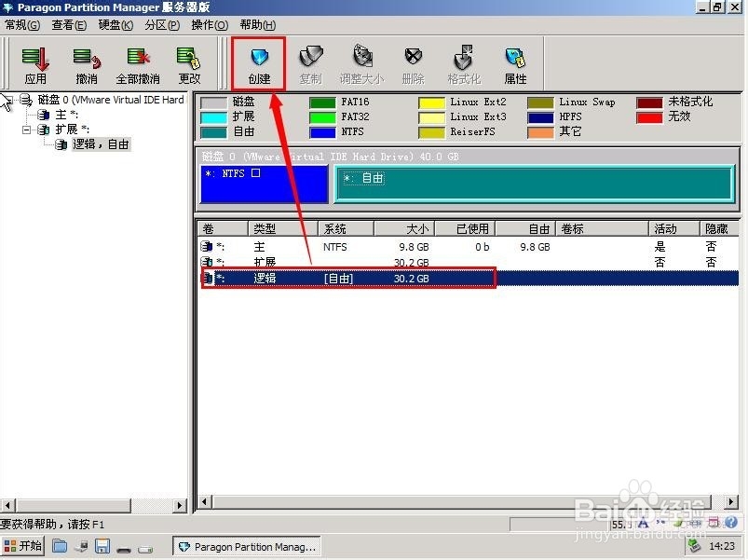Click the 9.8 GB size cell in 主 row
748x560 pixels.
click(414, 247)
